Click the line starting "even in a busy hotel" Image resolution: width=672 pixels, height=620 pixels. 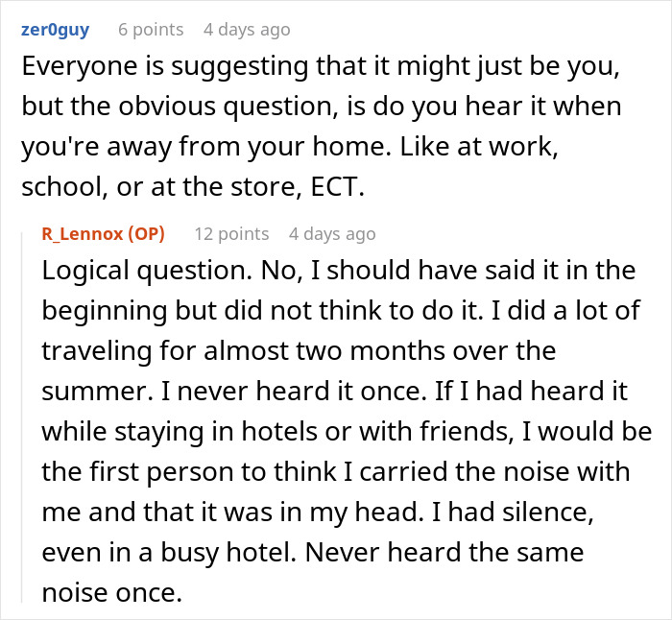tap(310, 553)
